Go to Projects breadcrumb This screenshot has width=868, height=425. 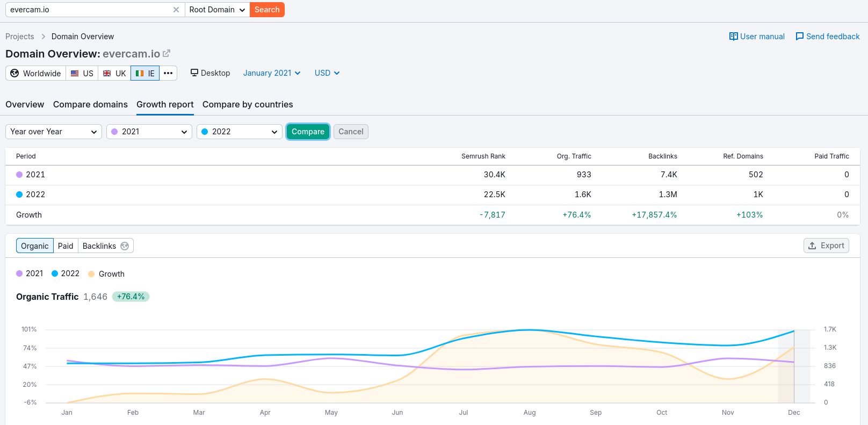20,37
